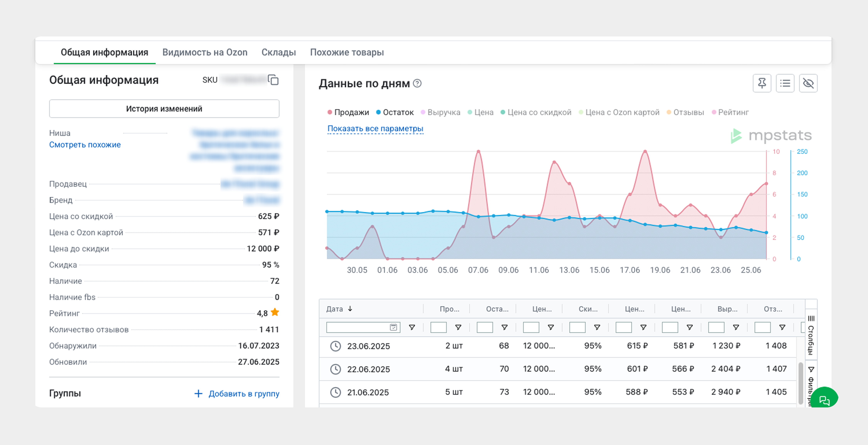Click clock icon for 23.06.2025 row
Image resolution: width=868 pixels, height=445 pixels.
[x=335, y=346]
